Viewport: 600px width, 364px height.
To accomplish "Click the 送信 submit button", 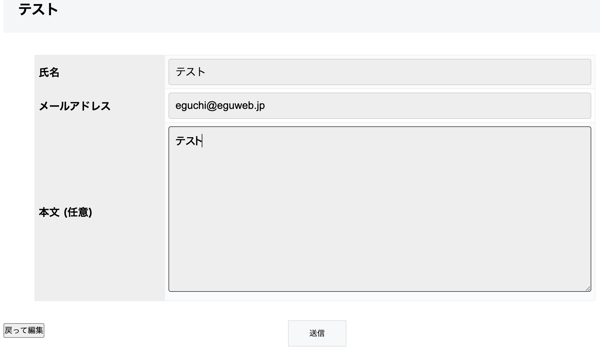I will (317, 333).
